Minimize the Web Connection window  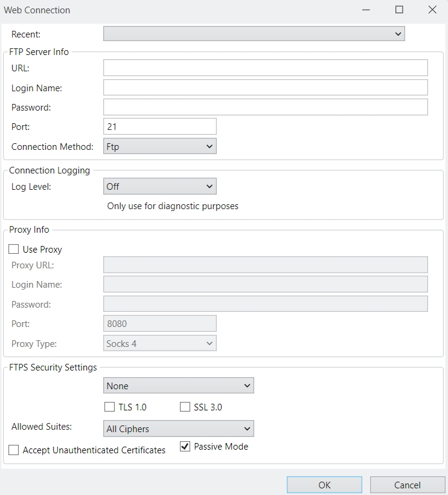pyautogui.click(x=366, y=10)
